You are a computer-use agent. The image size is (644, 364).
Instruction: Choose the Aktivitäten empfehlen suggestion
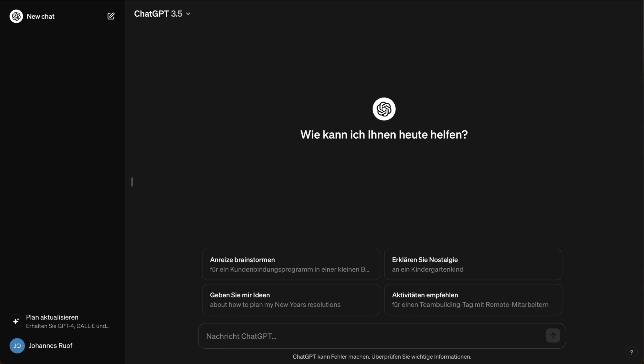(473, 299)
